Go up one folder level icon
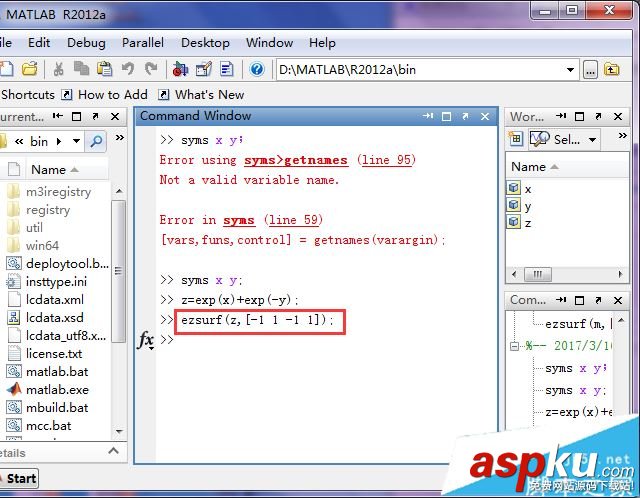 (x=611, y=70)
